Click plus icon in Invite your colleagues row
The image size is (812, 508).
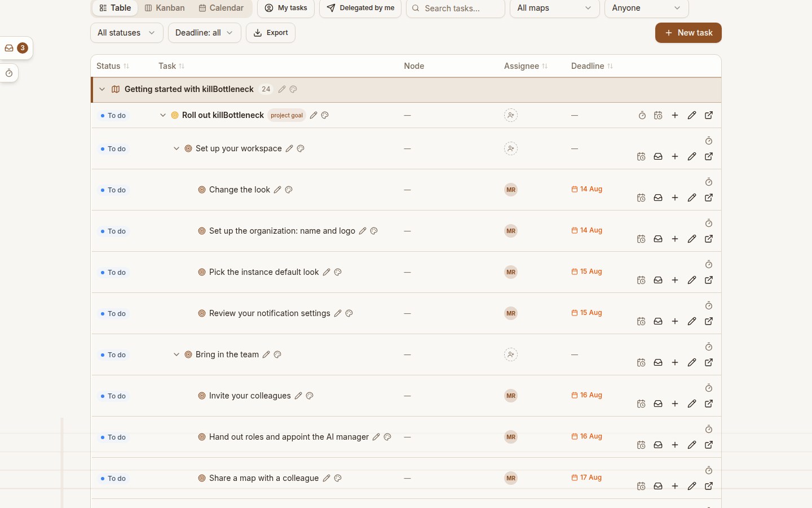(675, 404)
